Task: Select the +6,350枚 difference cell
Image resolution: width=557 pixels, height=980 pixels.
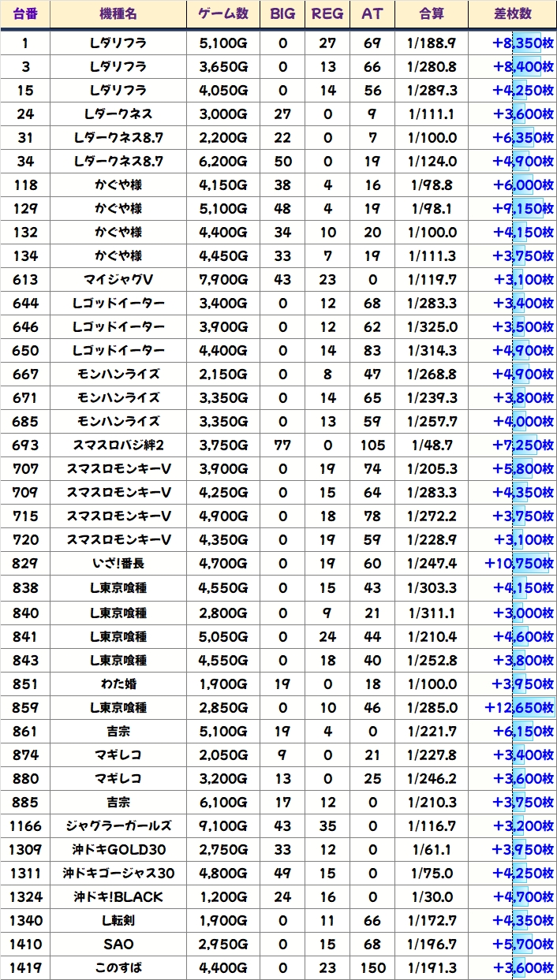Action: tap(512, 137)
